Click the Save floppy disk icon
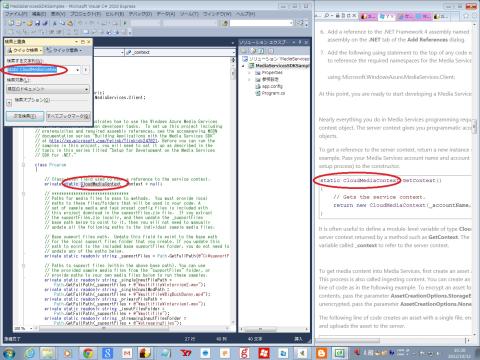This screenshot has height=360, width=480. (x=37, y=23)
